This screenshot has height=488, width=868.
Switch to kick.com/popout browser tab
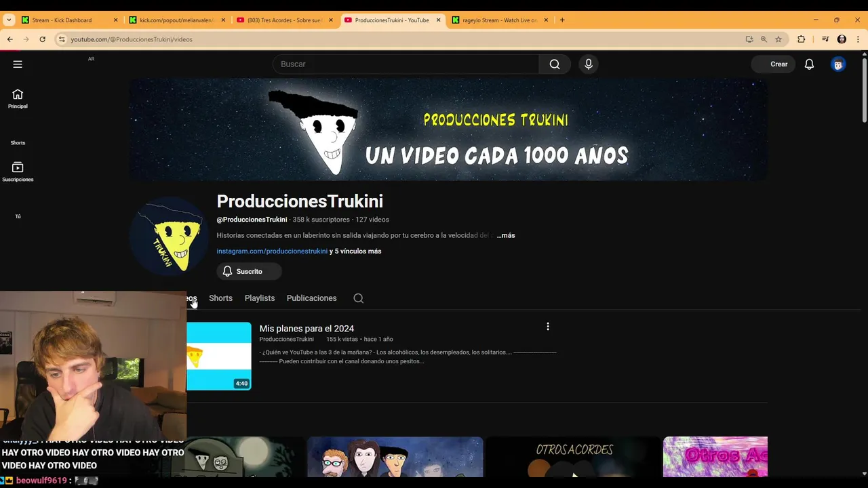click(x=176, y=20)
